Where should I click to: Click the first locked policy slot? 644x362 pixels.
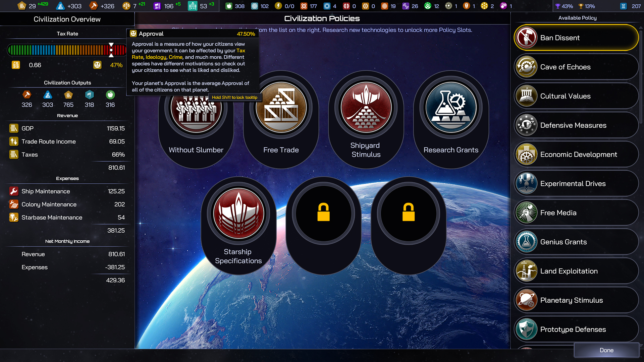click(323, 214)
